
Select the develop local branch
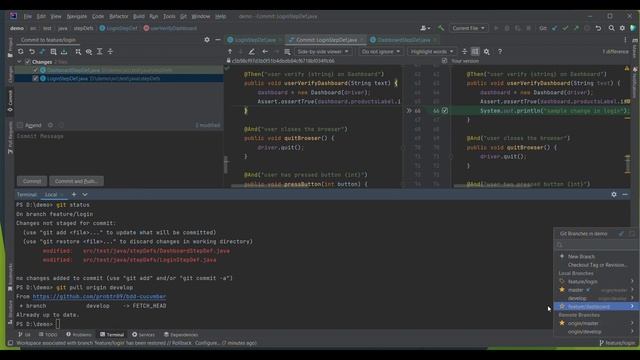[577, 298]
